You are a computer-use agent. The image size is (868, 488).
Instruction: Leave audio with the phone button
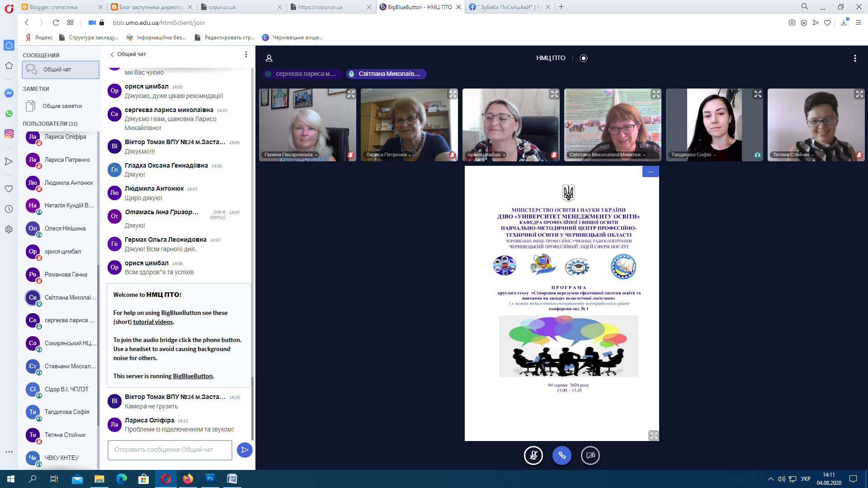(562, 455)
